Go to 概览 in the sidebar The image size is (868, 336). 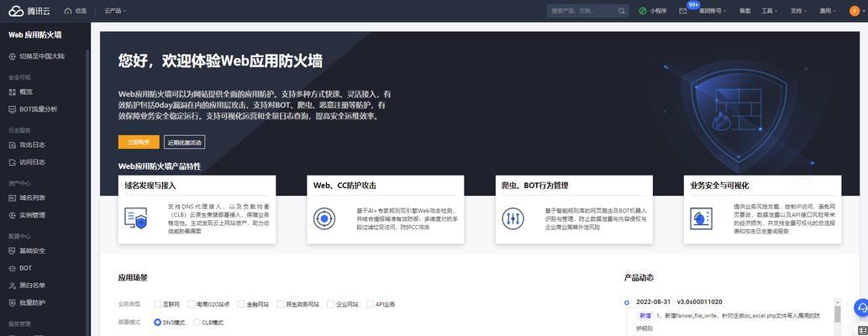pyautogui.click(x=26, y=92)
